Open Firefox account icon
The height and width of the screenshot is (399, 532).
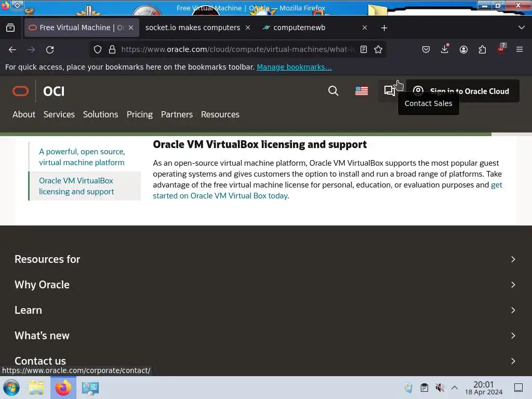click(x=463, y=49)
